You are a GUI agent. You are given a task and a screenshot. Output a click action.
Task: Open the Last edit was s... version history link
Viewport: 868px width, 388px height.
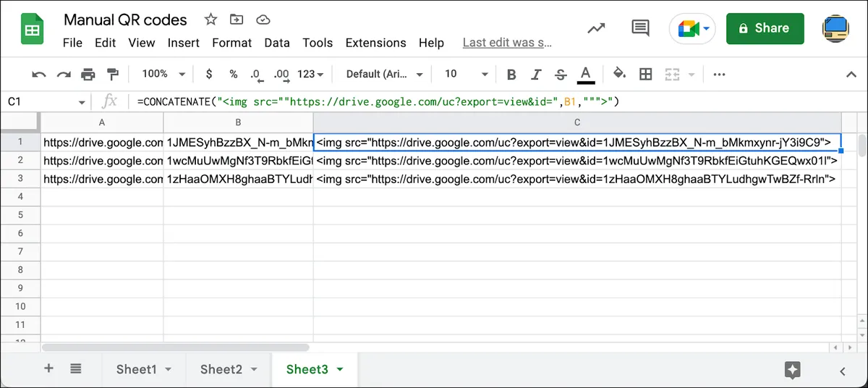click(x=507, y=43)
